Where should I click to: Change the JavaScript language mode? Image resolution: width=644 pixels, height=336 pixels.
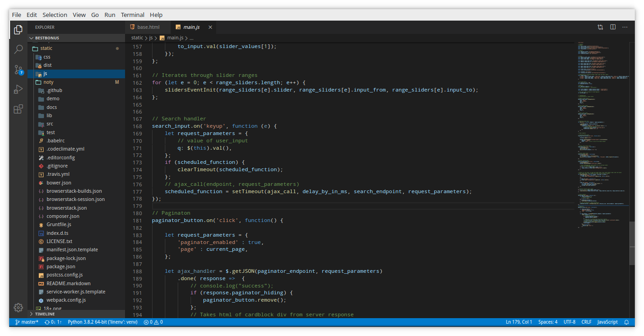607,322
